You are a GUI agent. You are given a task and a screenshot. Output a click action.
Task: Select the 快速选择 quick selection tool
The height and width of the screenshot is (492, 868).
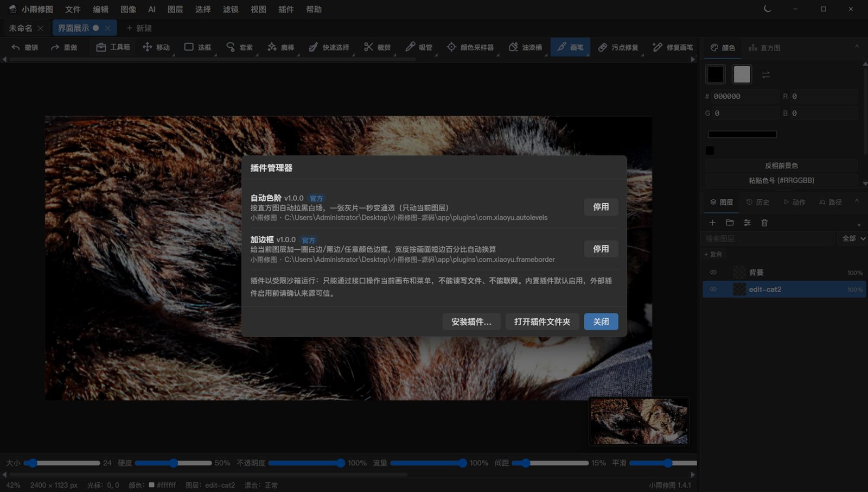[329, 47]
